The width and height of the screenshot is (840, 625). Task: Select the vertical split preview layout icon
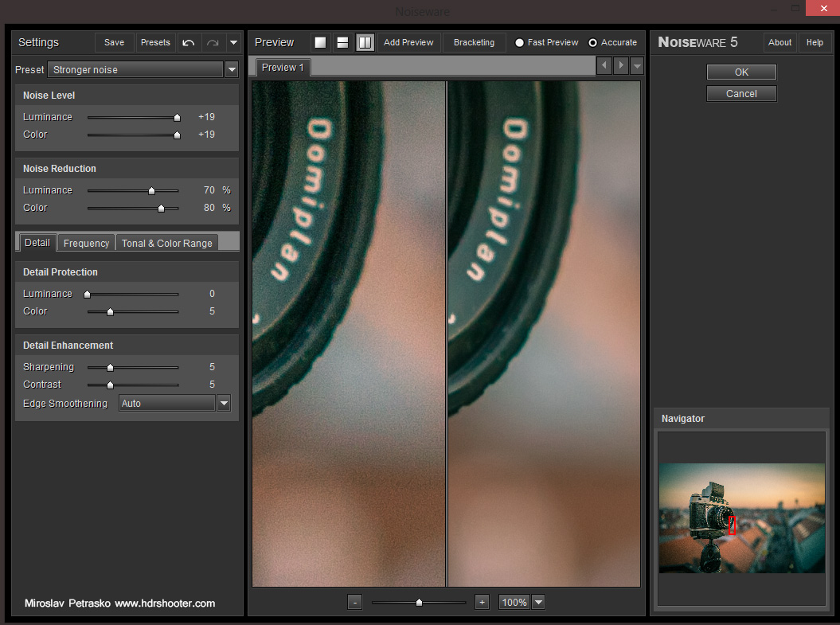pos(365,42)
